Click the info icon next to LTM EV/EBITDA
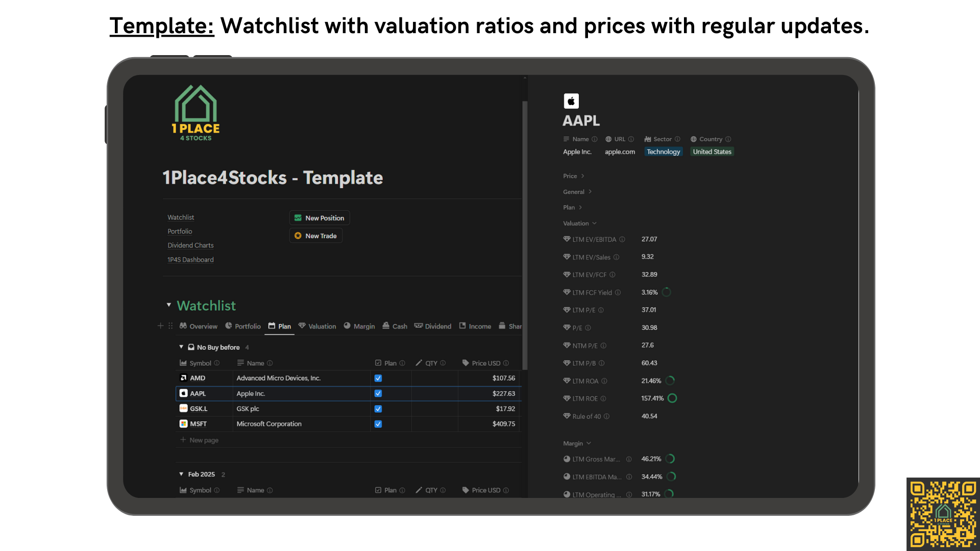 coord(622,239)
